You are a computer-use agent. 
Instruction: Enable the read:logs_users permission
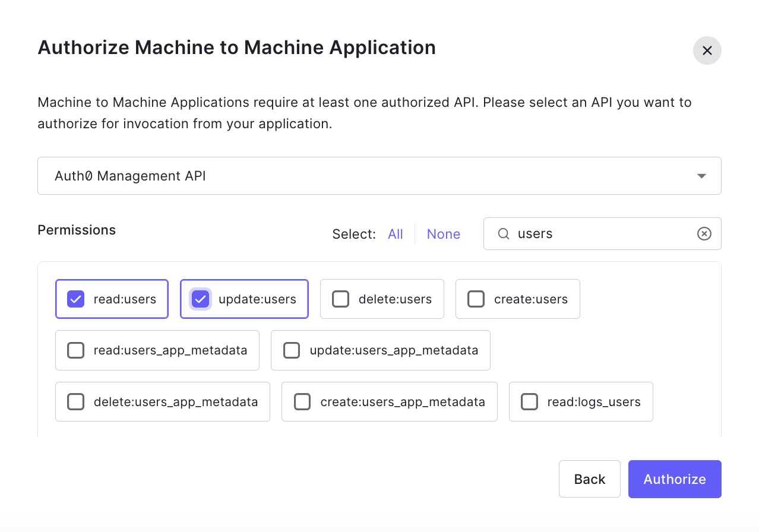click(x=529, y=402)
